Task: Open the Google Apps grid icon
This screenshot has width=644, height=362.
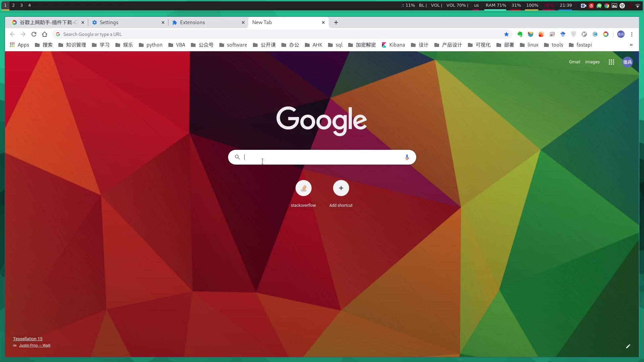Action: [612, 62]
